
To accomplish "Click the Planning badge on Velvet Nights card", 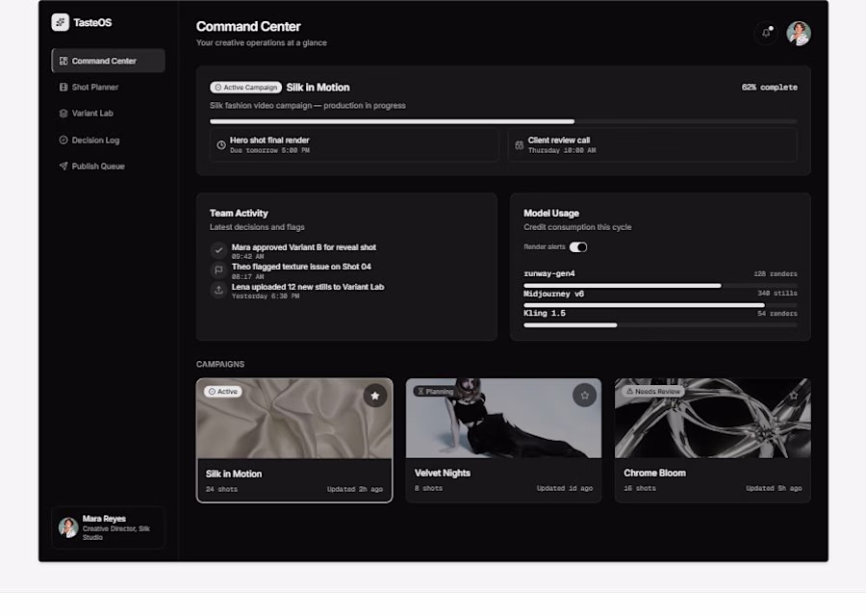I will tap(435, 391).
